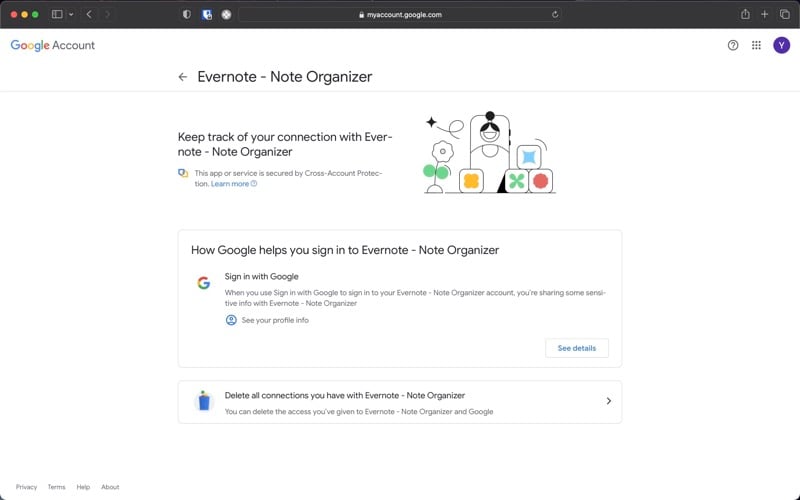Image resolution: width=800 pixels, height=500 pixels.
Task: Click the 'Evernote - Note Organizer' page title
Action: point(285,77)
